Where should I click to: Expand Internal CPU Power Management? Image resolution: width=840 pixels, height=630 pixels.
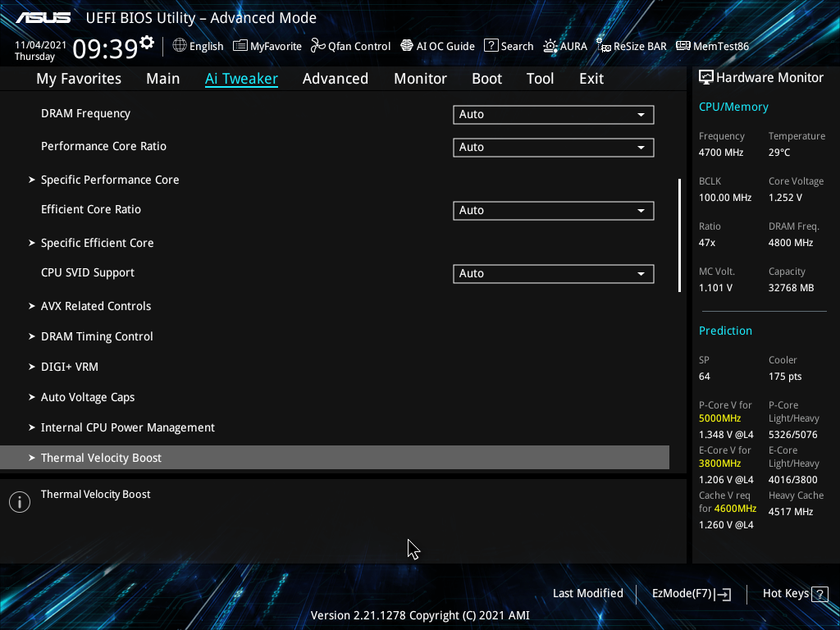point(127,427)
